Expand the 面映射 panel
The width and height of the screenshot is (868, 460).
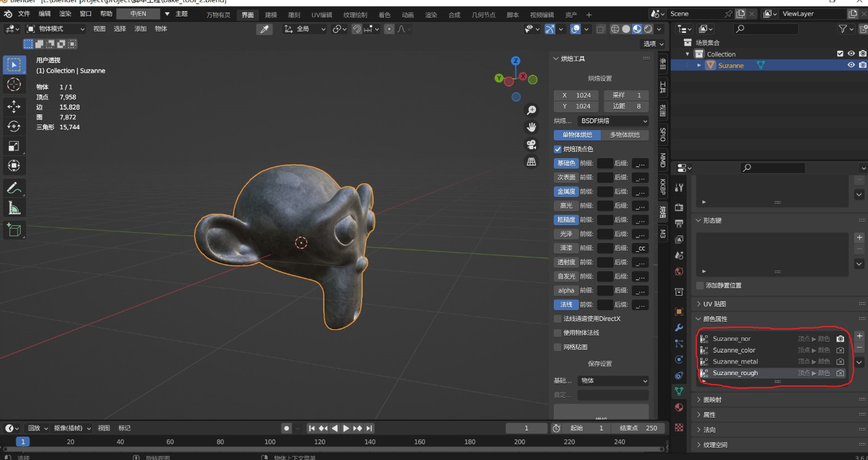[x=712, y=400]
